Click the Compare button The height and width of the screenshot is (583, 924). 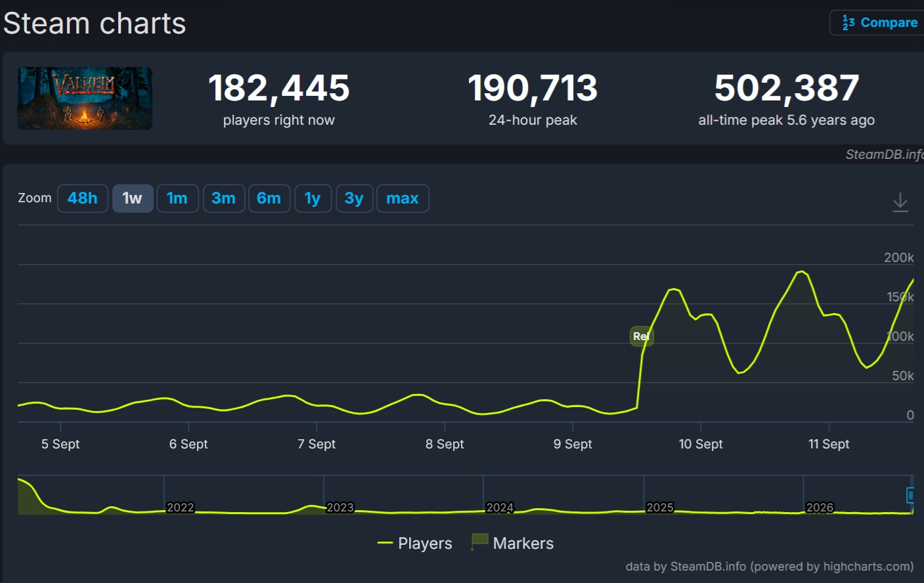879,23
